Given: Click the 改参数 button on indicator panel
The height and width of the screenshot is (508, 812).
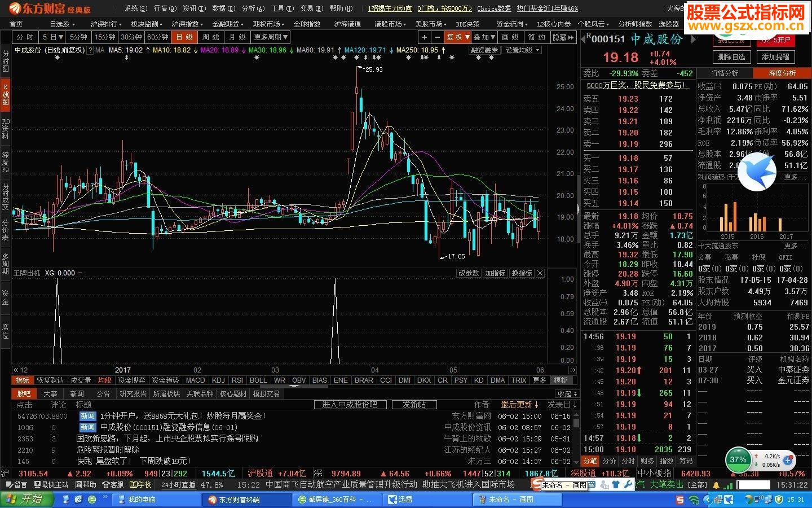Looking at the screenshot, I should click(x=469, y=273).
